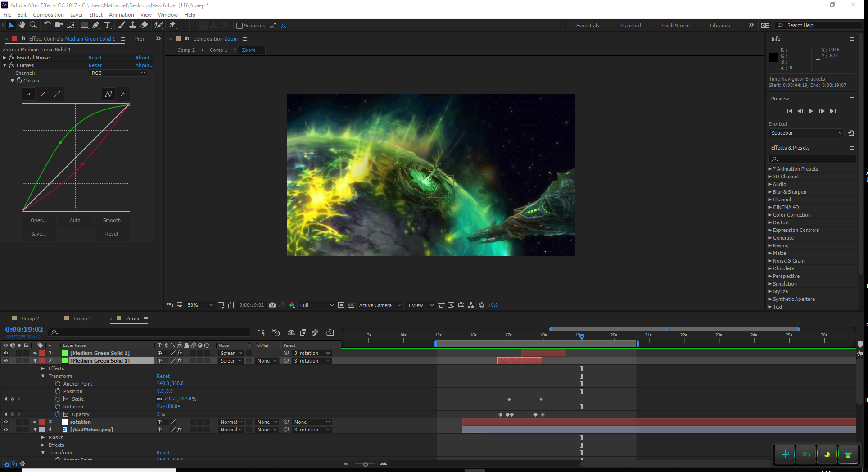
Task: Select the Zoom magnifier tool
Action: pos(33,25)
